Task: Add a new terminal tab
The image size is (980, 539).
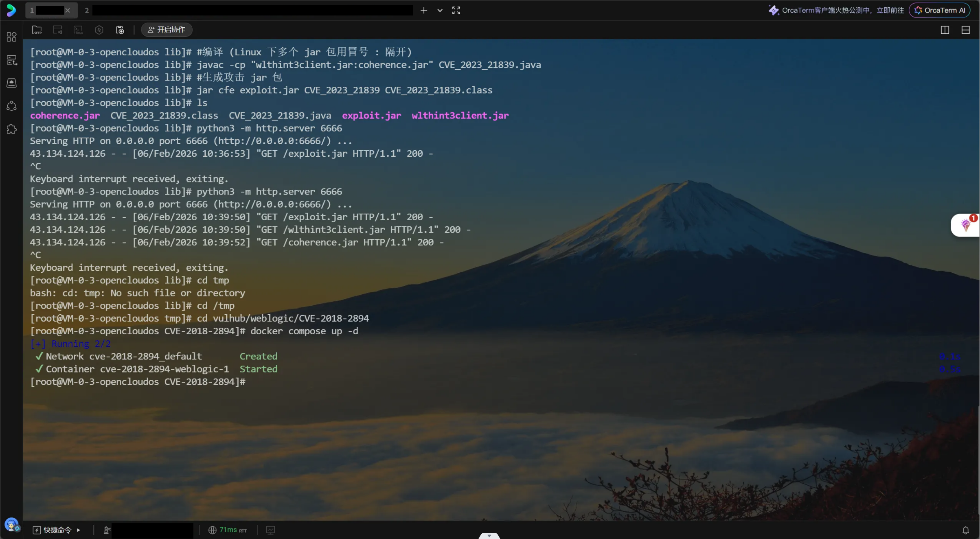Action: point(424,11)
